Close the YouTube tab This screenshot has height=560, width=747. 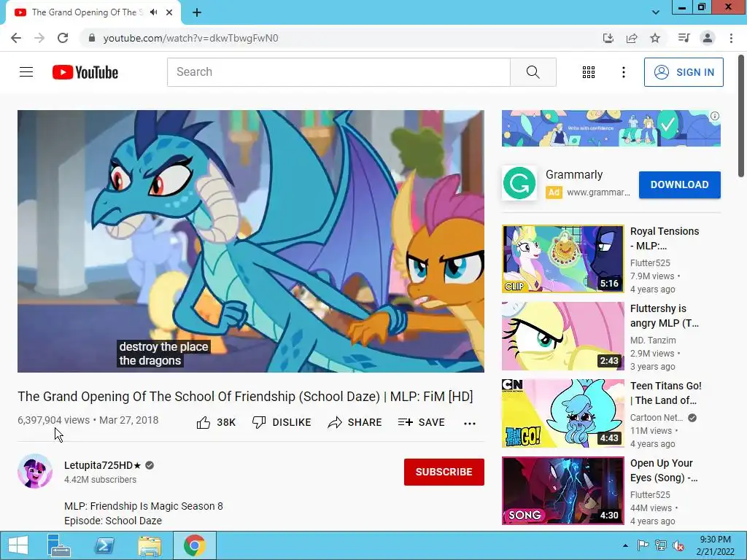169,13
